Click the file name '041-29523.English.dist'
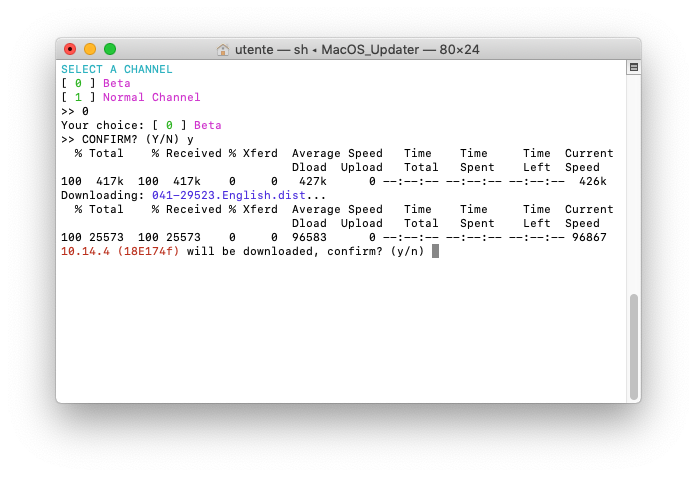The image size is (697, 477). (x=228, y=195)
